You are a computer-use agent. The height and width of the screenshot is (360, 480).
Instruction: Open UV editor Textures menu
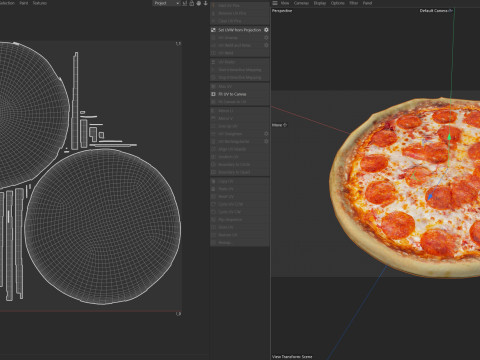coord(40,3)
